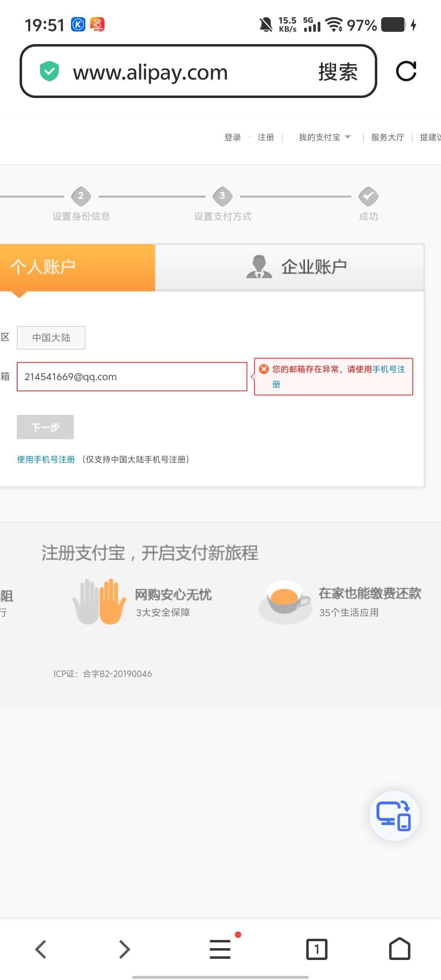Select 注册支付宝，开启支付新旅程 heading
This screenshot has width=441, height=980.
[150, 553]
